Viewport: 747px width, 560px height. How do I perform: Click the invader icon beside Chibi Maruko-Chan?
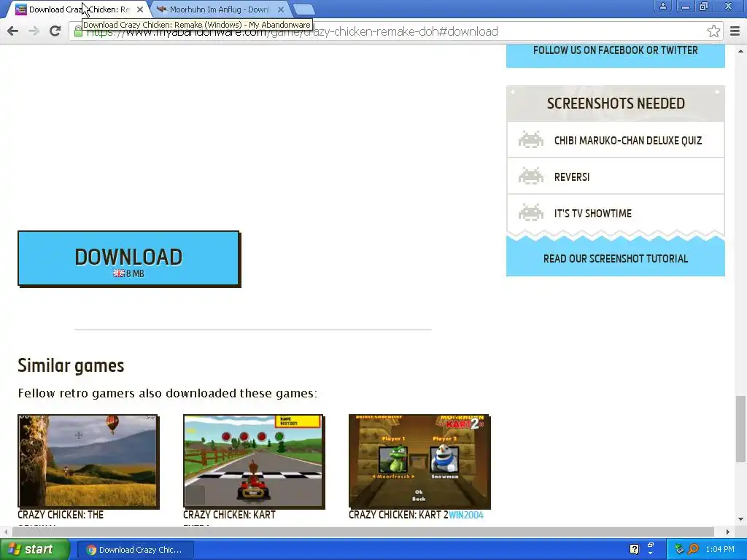[x=531, y=139]
